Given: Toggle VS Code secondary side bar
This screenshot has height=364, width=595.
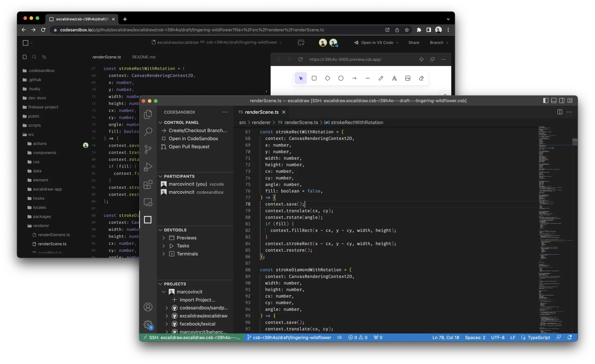Looking at the screenshot, I should 562,101.
